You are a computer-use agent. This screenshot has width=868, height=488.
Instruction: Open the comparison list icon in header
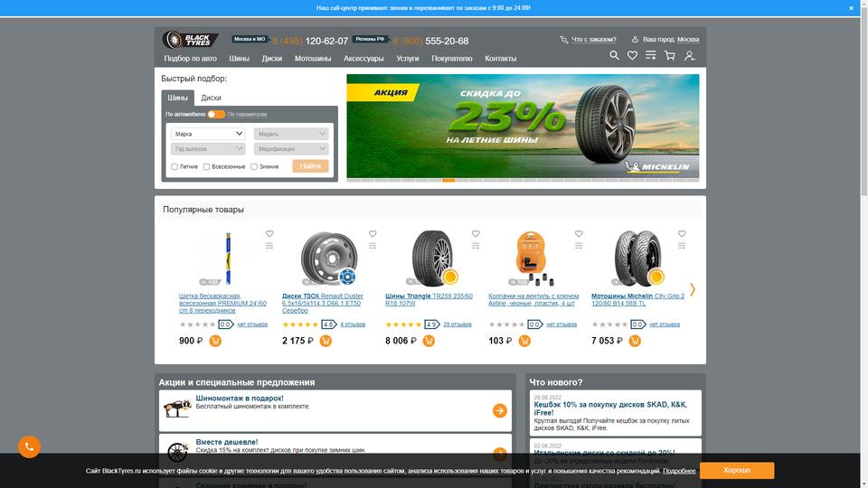pyautogui.click(x=651, y=55)
